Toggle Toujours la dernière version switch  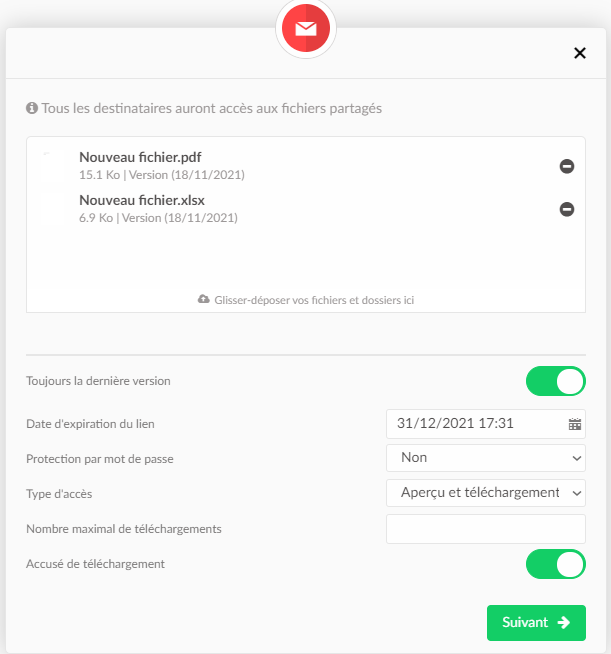(x=556, y=381)
